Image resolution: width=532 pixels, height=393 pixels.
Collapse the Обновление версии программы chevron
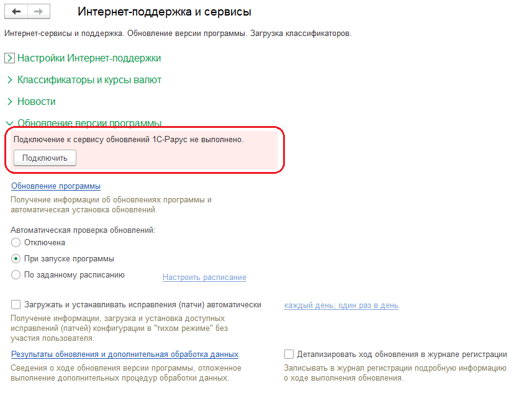pos(10,123)
